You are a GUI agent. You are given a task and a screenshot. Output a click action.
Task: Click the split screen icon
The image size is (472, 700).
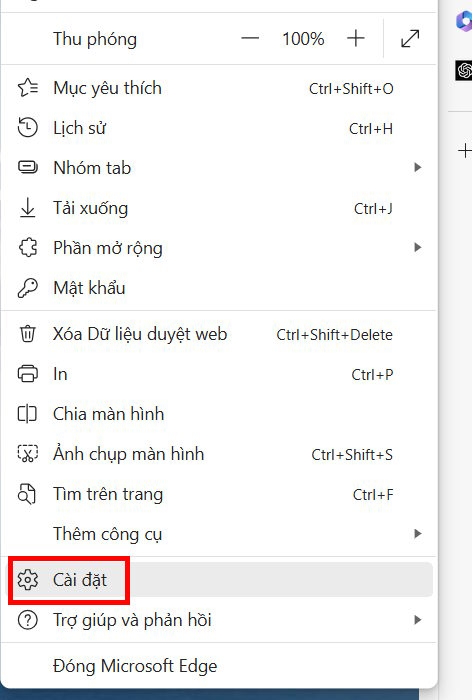28,414
